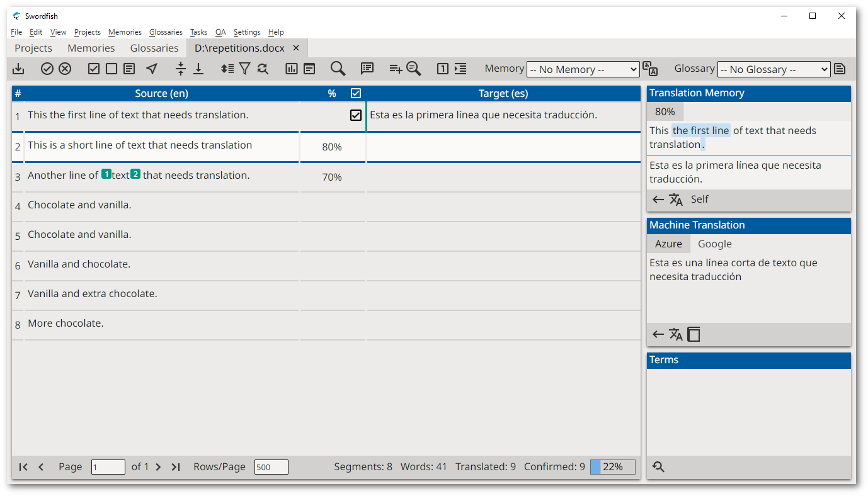Screen dimensions: 868x496
Task: Click the Azure machine translation request icon
Action: point(676,334)
